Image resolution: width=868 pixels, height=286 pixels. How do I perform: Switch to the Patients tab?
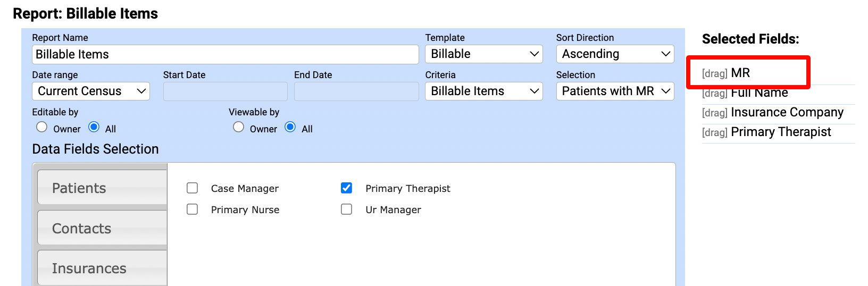click(102, 188)
